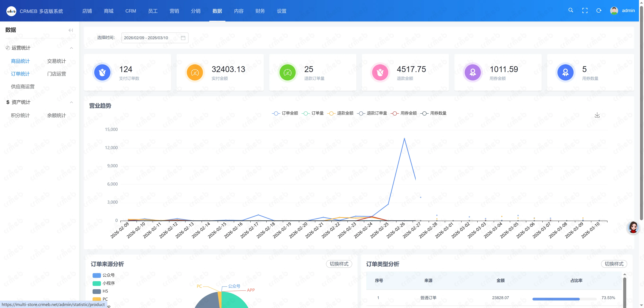644x308 pixels.
Task: Download the 营业趋势 chart image
Action: [x=597, y=115]
